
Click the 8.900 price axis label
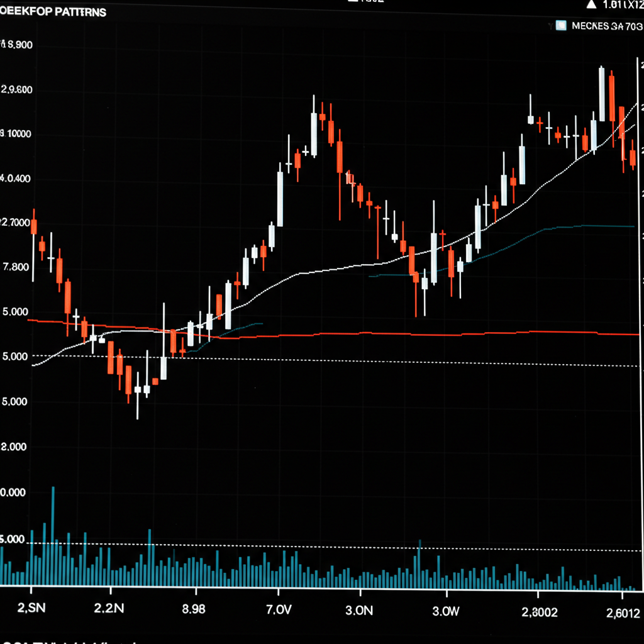16,45
